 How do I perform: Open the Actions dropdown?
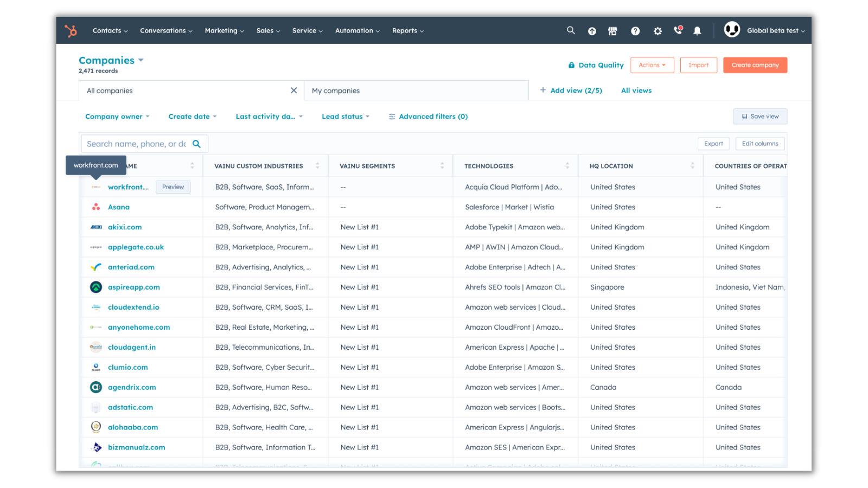652,65
